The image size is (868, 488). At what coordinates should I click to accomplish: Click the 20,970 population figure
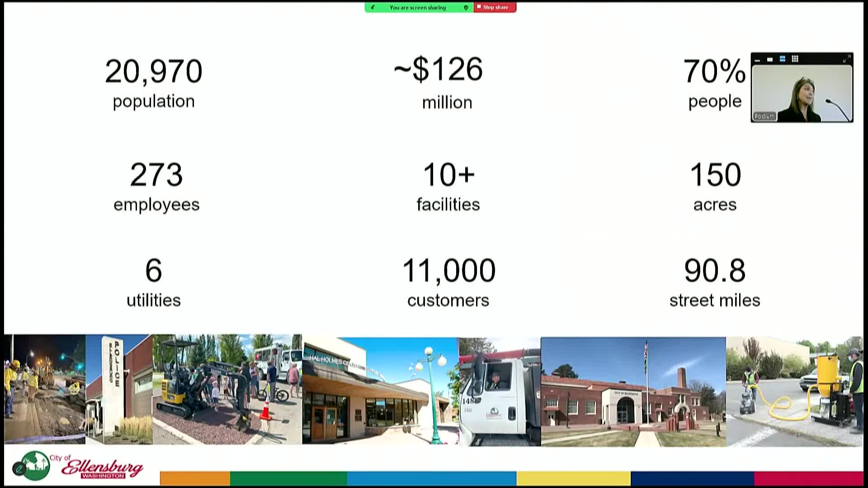154,71
